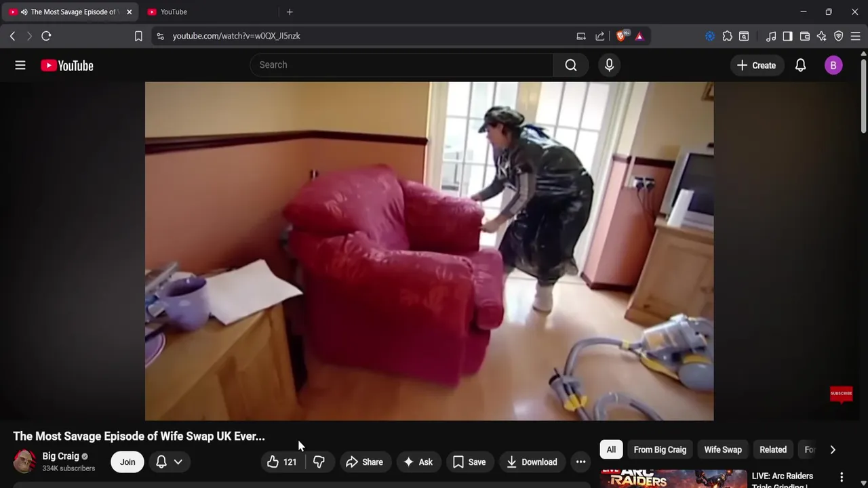Open the account avatar menu
This screenshot has height=488, width=868.
click(x=833, y=65)
